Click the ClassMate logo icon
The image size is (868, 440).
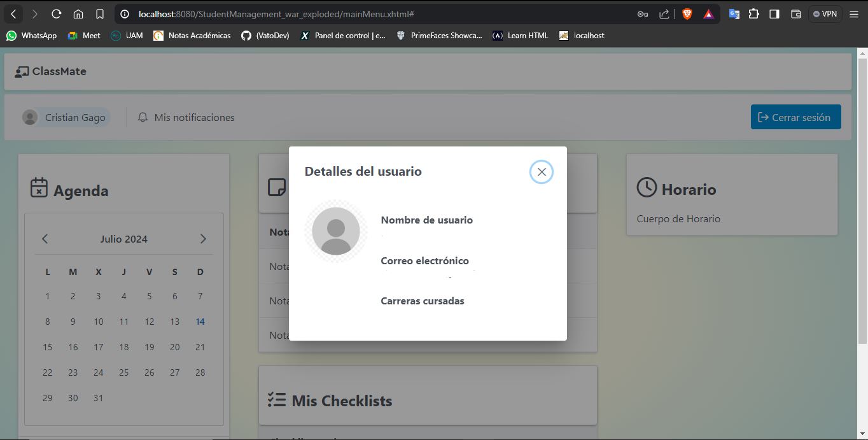click(21, 71)
